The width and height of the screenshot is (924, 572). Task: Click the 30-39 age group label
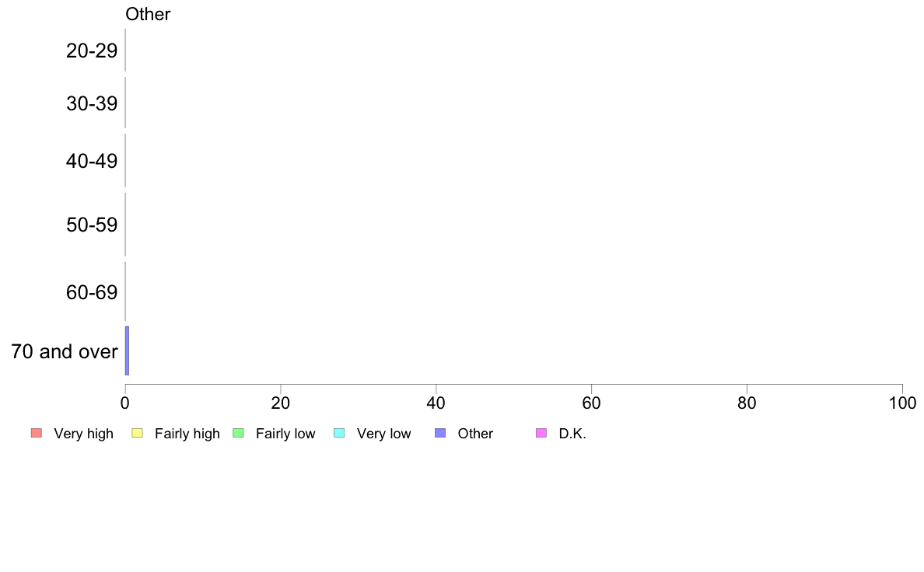tap(92, 103)
